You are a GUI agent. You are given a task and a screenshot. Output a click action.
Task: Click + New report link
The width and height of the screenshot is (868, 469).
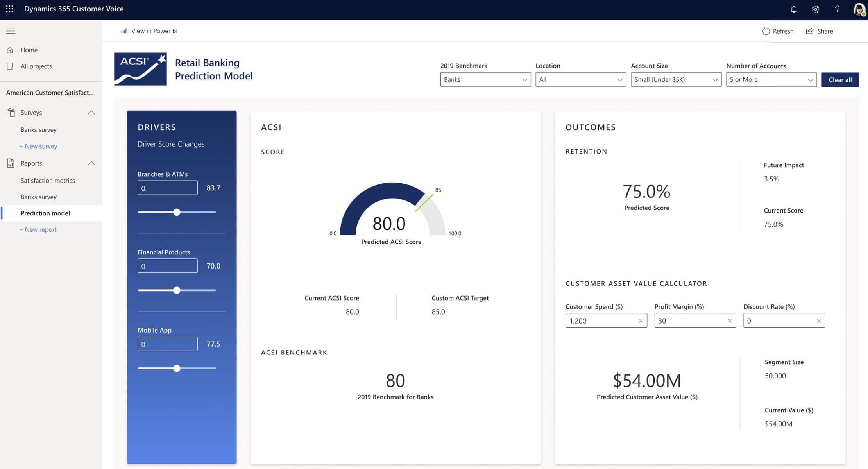coord(38,230)
